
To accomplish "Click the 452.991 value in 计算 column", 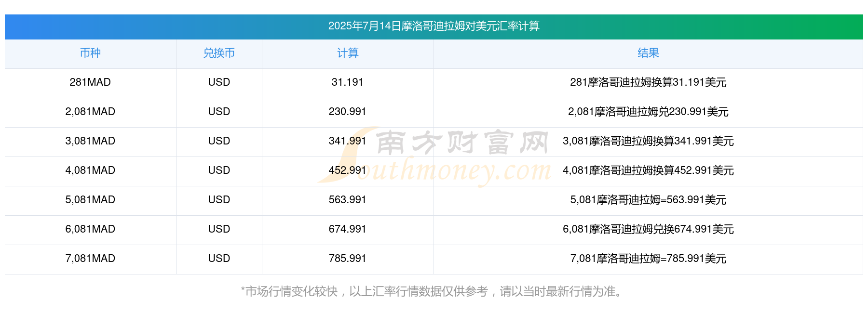I will coord(348,170).
